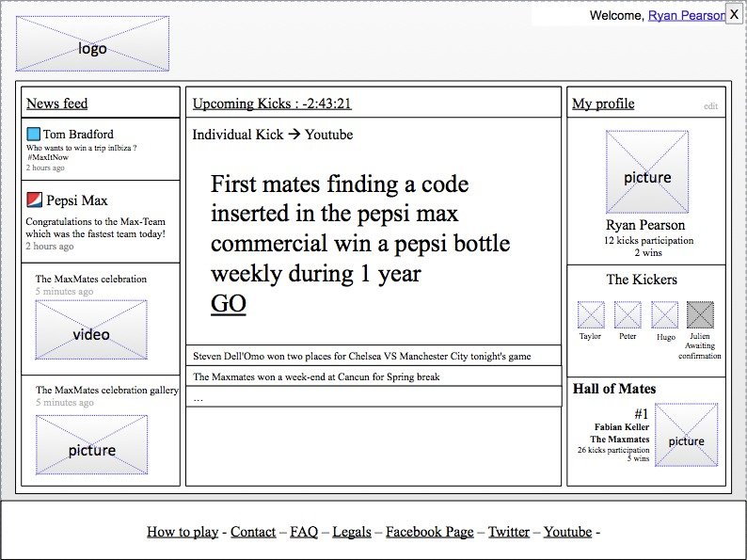
Task: Click the Pepsi Max logo icon
Action: click(x=35, y=200)
